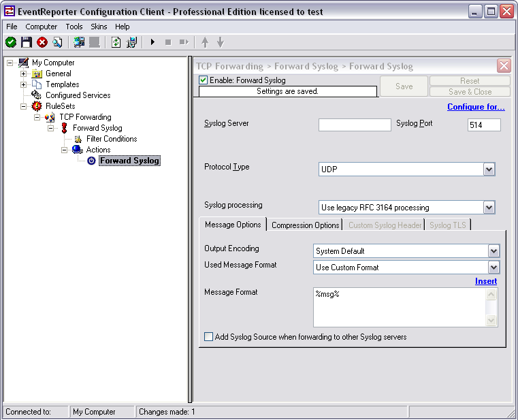
Task: Click into the Syslog Server field
Action: (355, 125)
